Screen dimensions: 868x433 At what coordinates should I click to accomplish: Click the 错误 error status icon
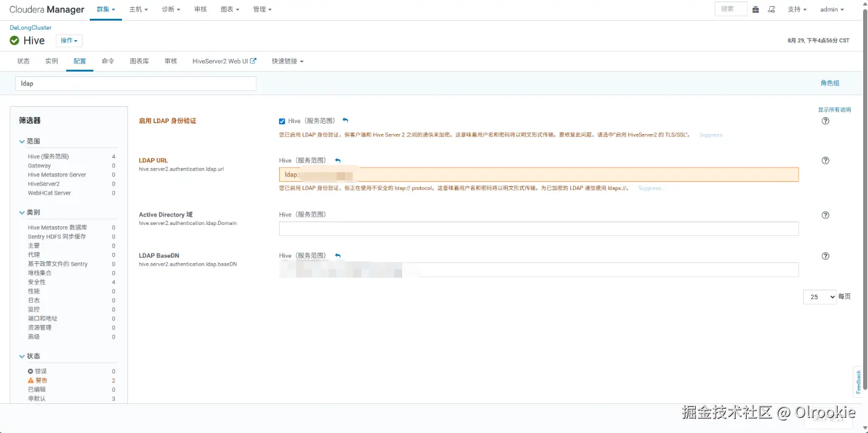[31, 371]
